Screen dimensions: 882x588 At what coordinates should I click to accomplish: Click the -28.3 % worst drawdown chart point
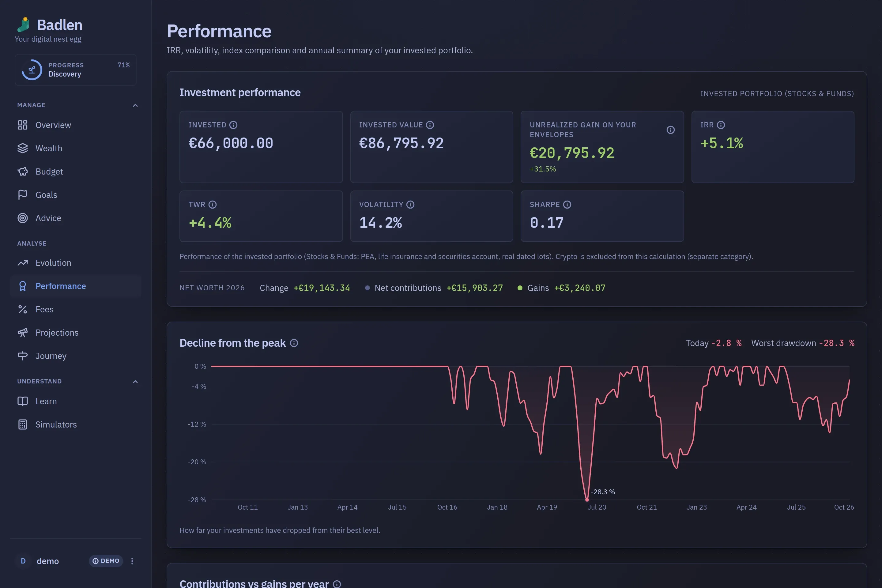click(x=587, y=499)
